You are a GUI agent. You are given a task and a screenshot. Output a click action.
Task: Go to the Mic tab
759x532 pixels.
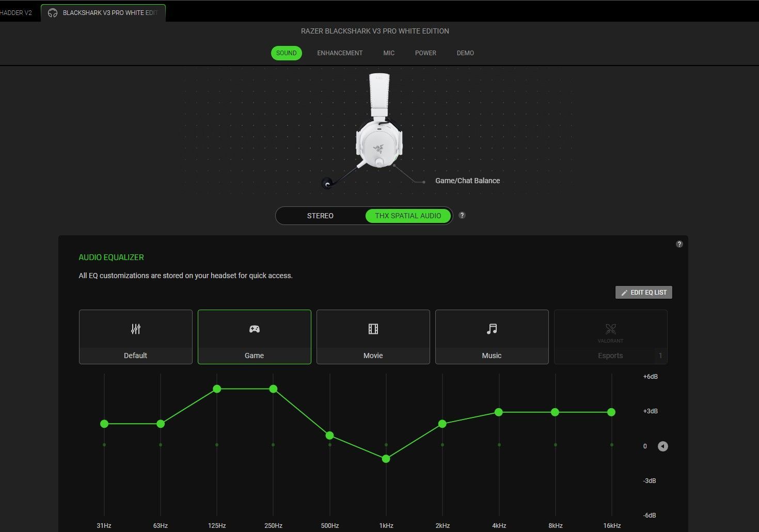pyautogui.click(x=389, y=53)
